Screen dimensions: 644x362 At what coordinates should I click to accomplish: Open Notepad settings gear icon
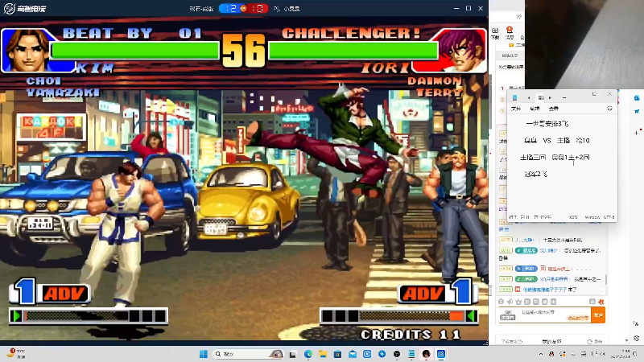pyautogui.click(x=609, y=109)
